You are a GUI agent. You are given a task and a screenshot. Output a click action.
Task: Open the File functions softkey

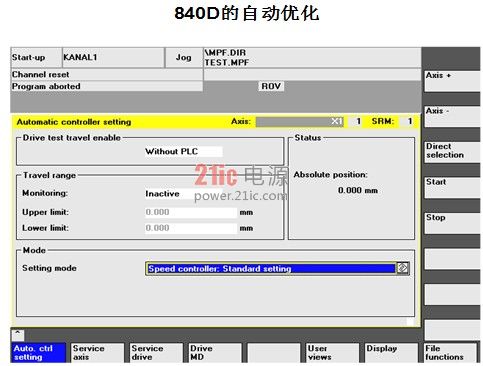(450, 353)
